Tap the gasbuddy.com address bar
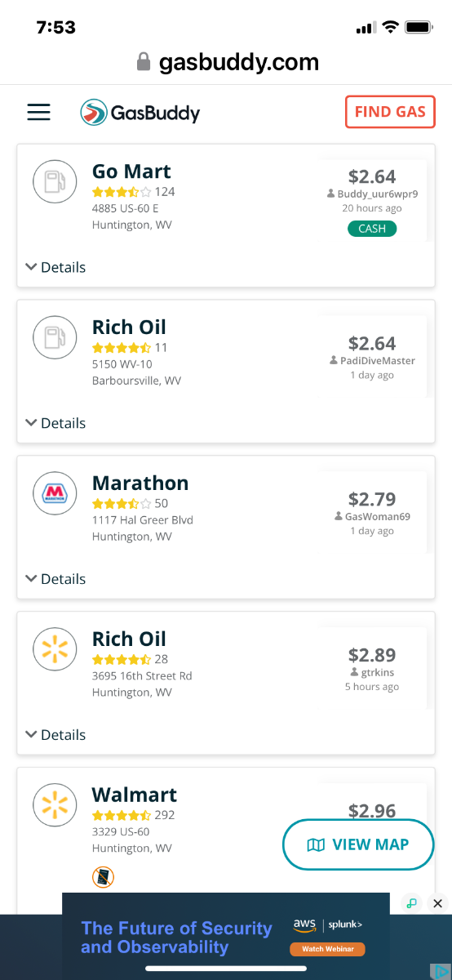This screenshot has width=452, height=980. tap(227, 62)
